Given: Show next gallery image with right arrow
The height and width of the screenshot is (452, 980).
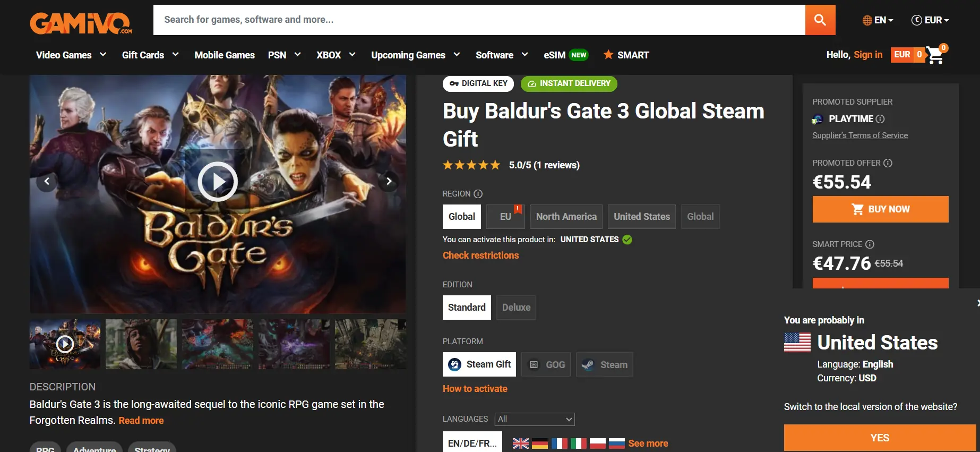Looking at the screenshot, I should (x=389, y=182).
